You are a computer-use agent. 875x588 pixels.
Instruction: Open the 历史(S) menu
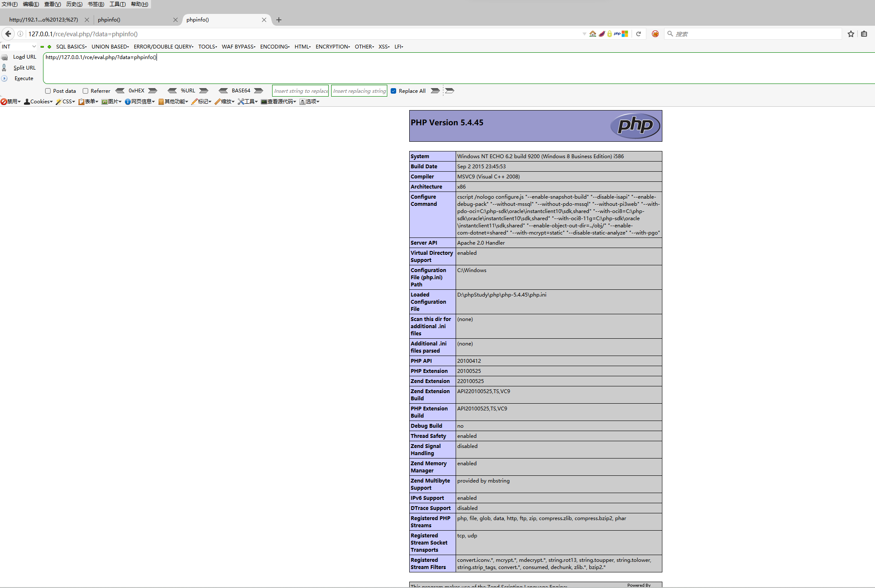(74, 4)
